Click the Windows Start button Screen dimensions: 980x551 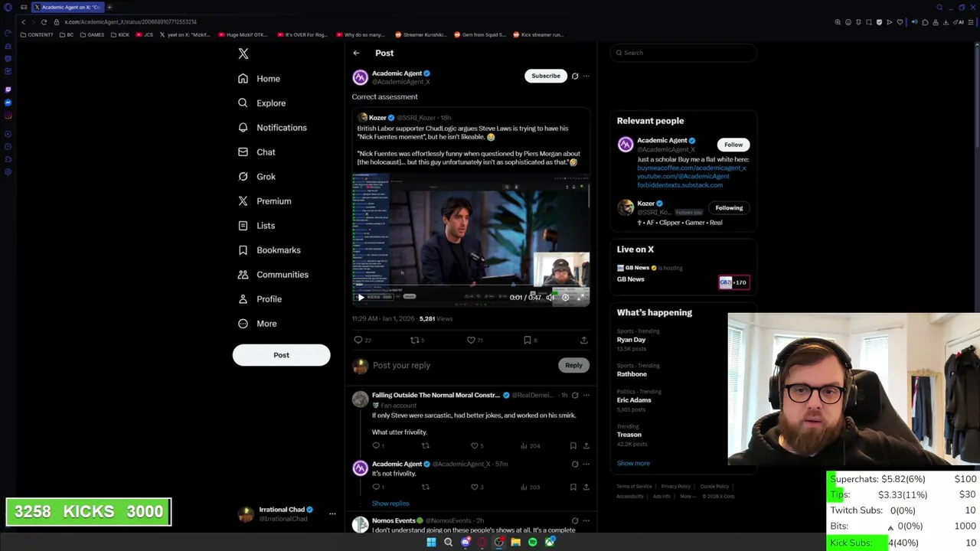click(x=431, y=543)
